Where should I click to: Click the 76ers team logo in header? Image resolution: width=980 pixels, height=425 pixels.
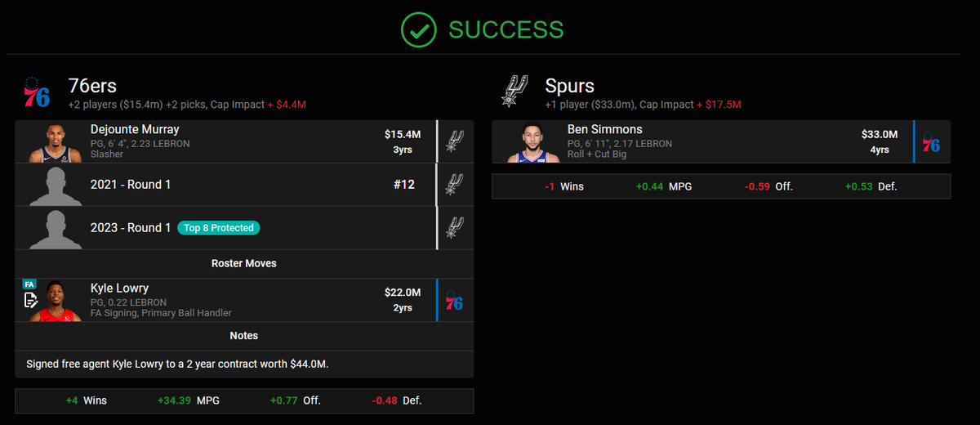(37, 92)
